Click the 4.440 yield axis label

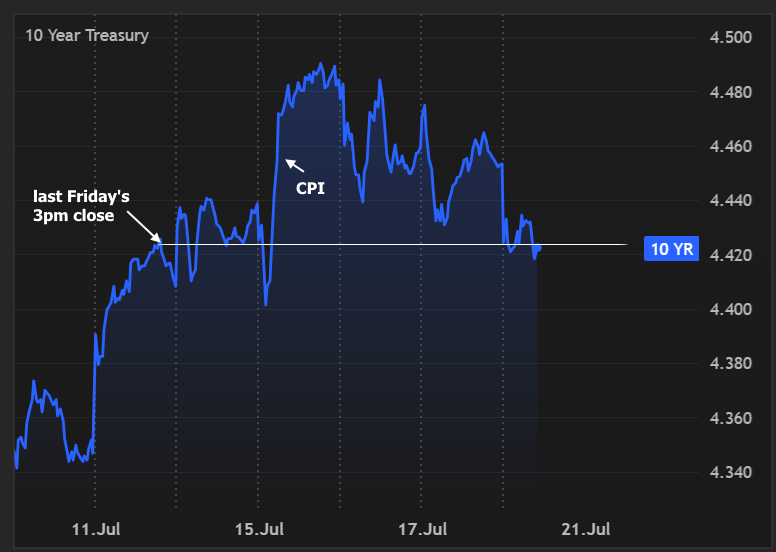730,201
